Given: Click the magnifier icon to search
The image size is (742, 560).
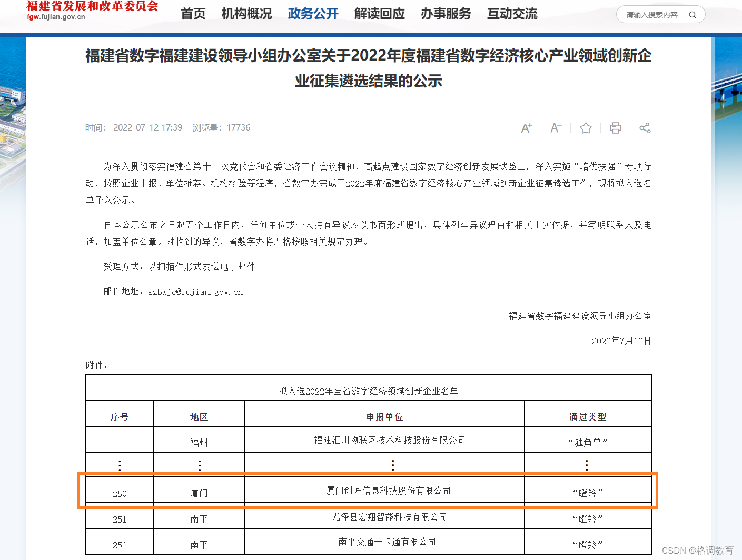Looking at the screenshot, I should [692, 15].
